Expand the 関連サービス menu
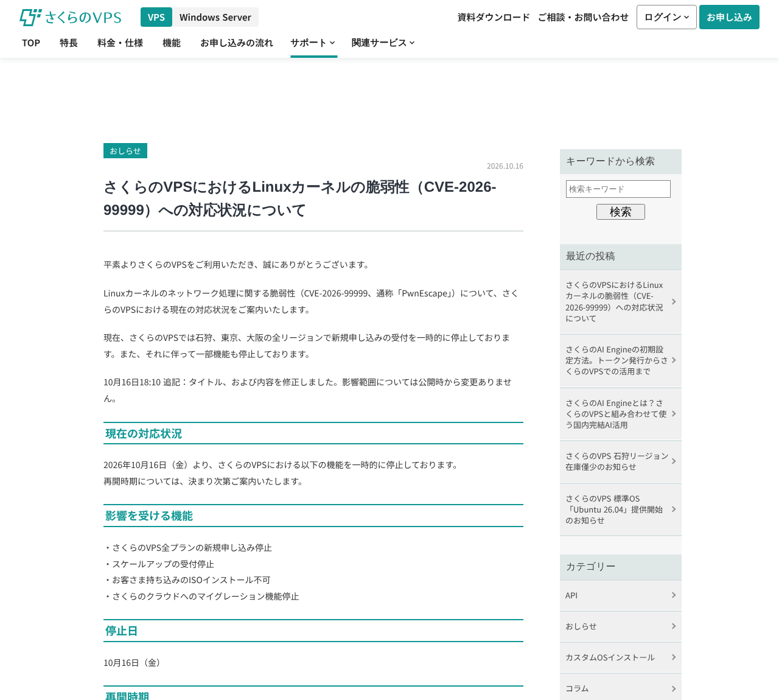This screenshot has width=779, height=700. click(383, 43)
